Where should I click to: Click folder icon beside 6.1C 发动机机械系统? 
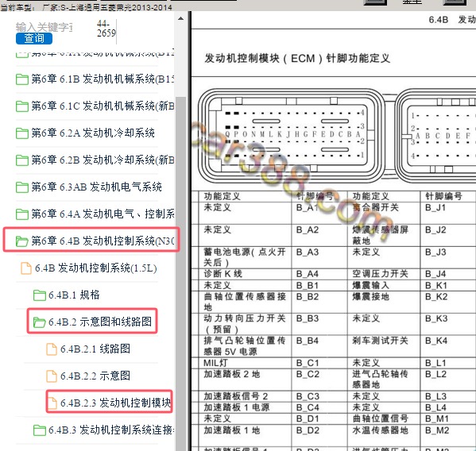(x=22, y=106)
